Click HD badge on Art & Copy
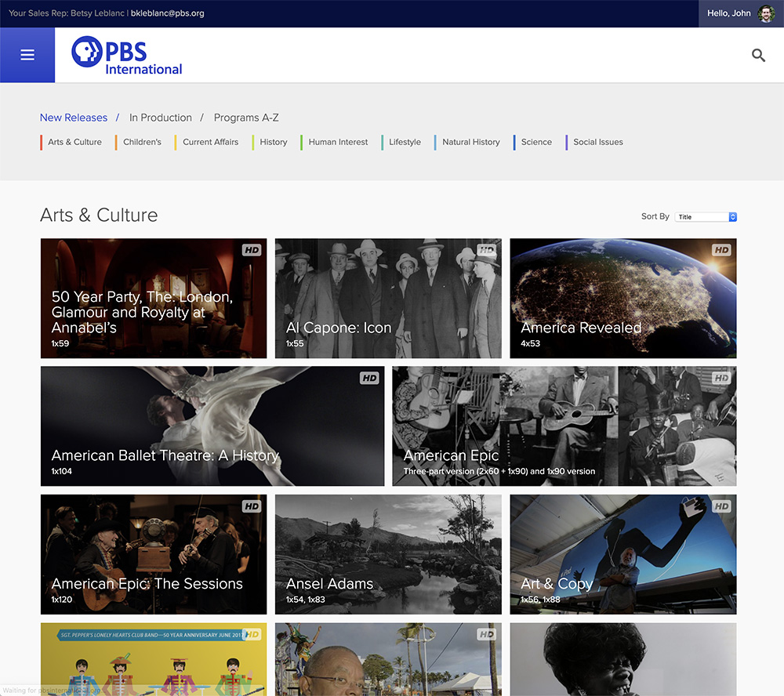This screenshot has height=696, width=784. pyautogui.click(x=721, y=506)
